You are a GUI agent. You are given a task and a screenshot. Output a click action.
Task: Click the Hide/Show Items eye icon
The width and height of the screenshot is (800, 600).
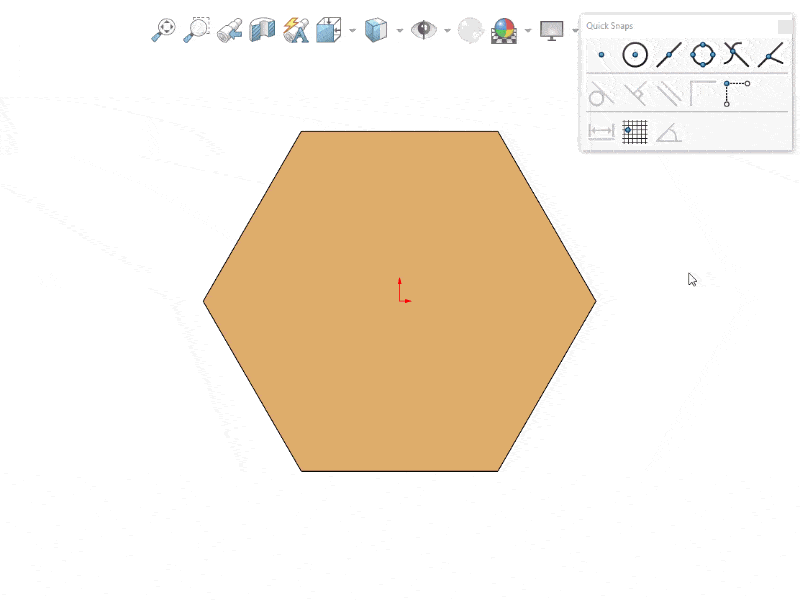423,30
